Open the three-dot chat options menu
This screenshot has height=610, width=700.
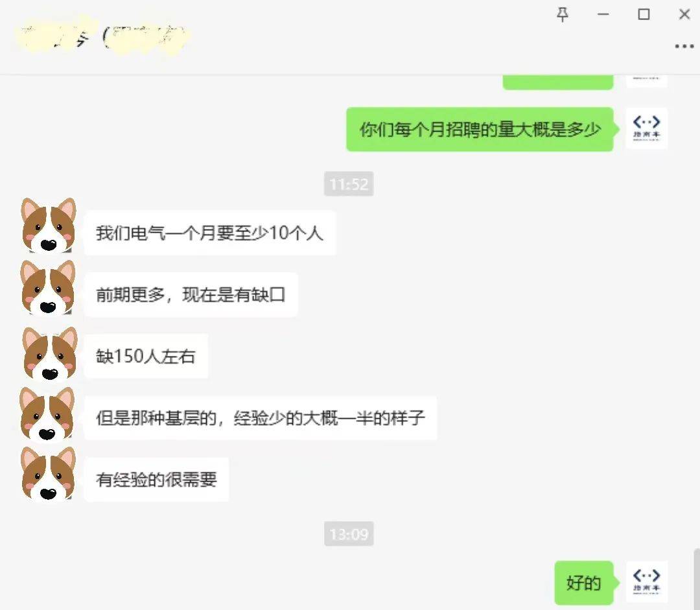(684, 46)
